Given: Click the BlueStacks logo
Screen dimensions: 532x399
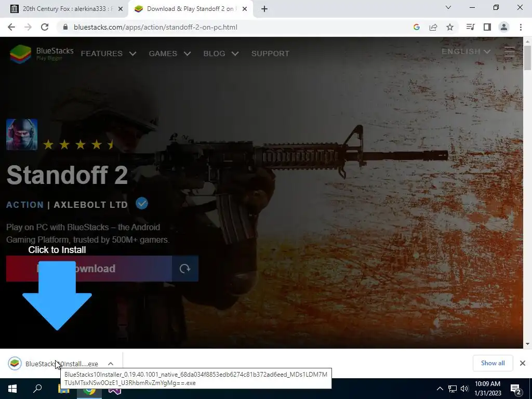Looking at the screenshot, I should (42, 54).
